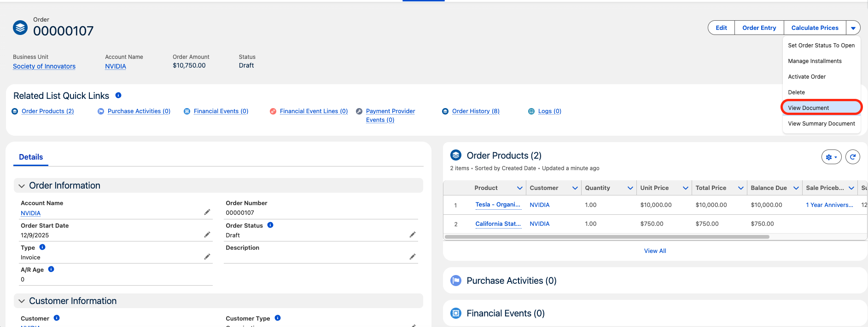The height and width of the screenshot is (327, 868).
Task: Edit Description with the pencil icon
Action: (x=413, y=257)
